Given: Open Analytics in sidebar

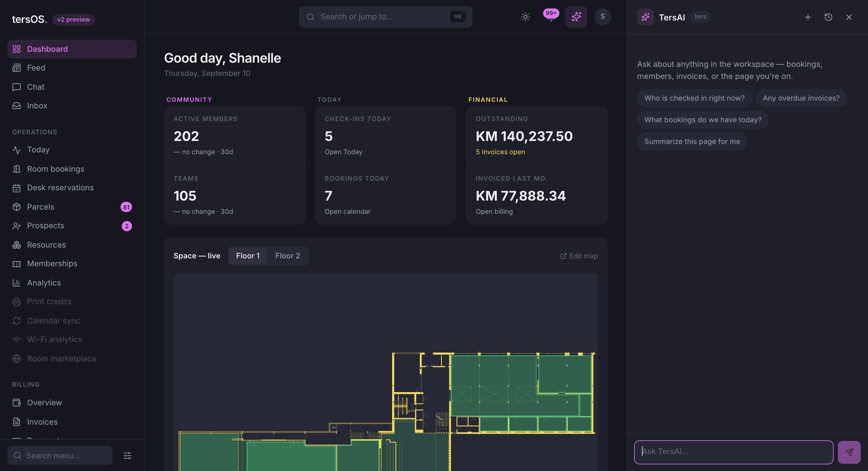Looking at the screenshot, I should [72, 283].
